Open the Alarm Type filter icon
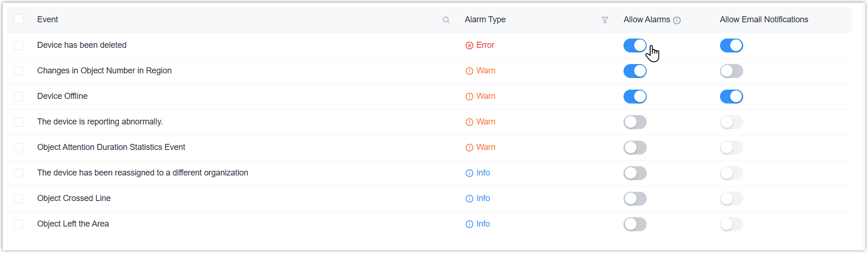 click(x=605, y=20)
